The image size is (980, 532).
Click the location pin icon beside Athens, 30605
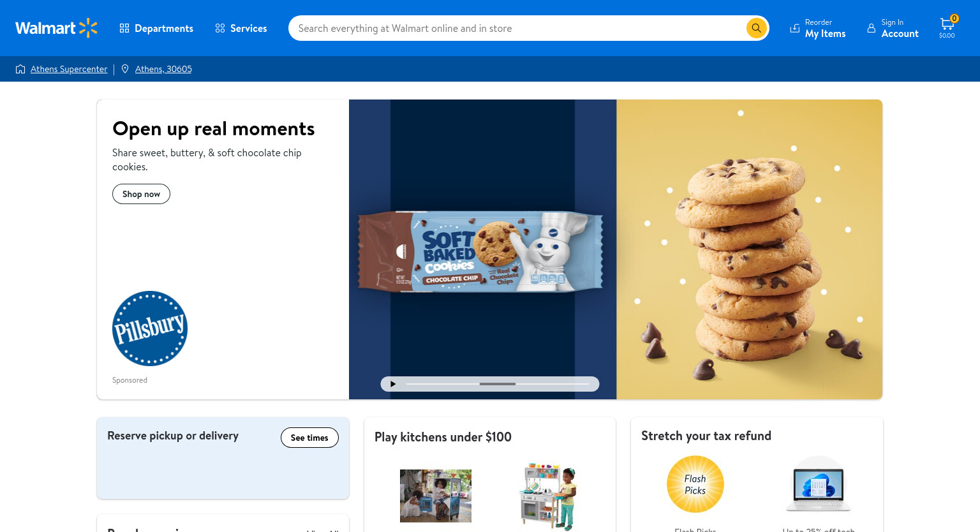click(x=125, y=69)
